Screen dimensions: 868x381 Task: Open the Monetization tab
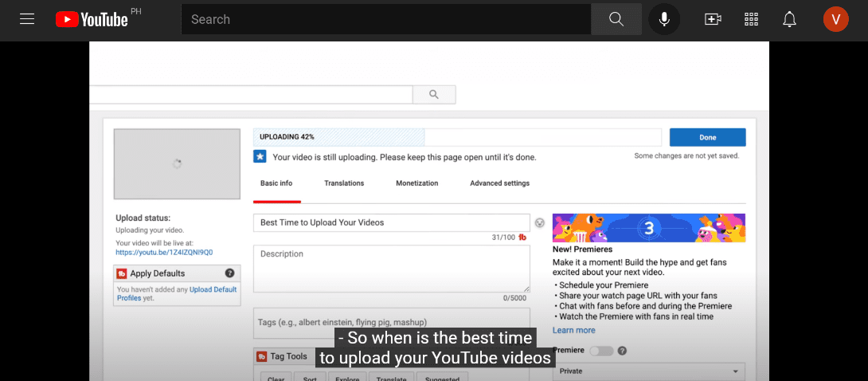click(416, 183)
